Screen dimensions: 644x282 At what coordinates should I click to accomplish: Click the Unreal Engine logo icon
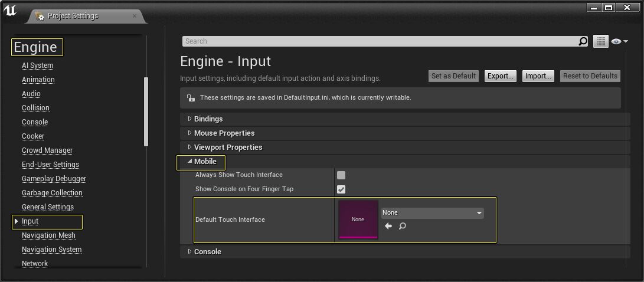coord(10,11)
